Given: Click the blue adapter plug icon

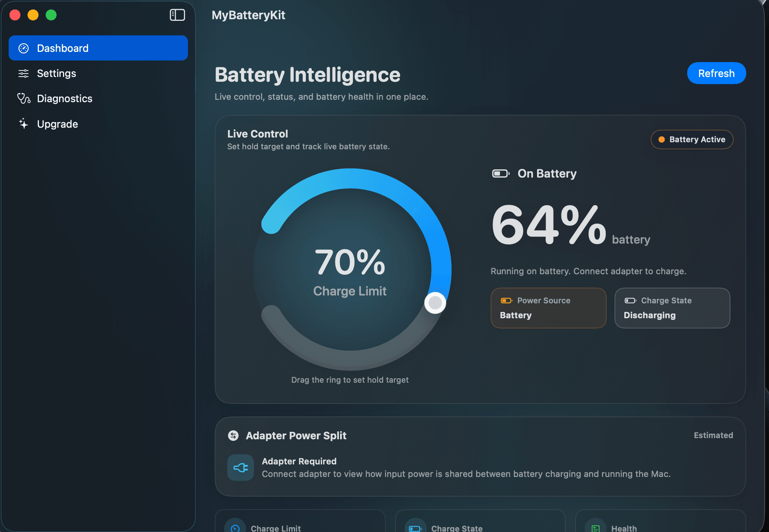Looking at the screenshot, I should pos(241,468).
